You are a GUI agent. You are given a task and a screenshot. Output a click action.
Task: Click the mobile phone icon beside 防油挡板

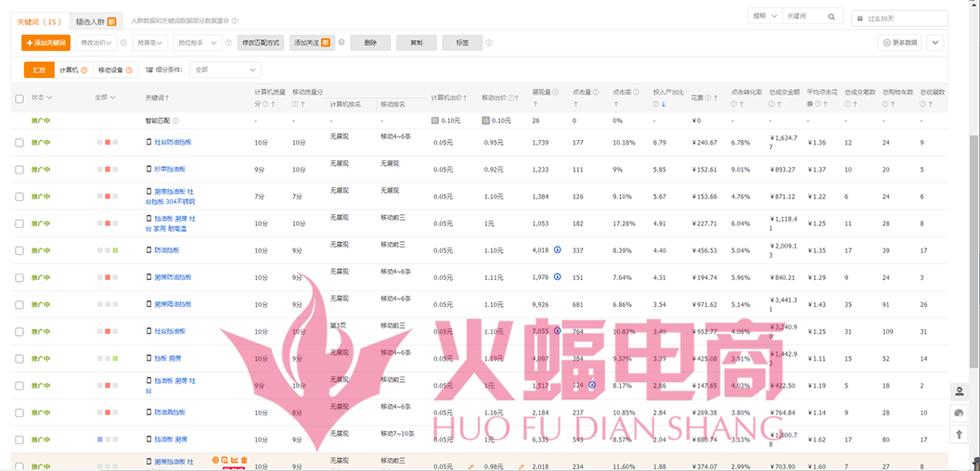point(148,249)
